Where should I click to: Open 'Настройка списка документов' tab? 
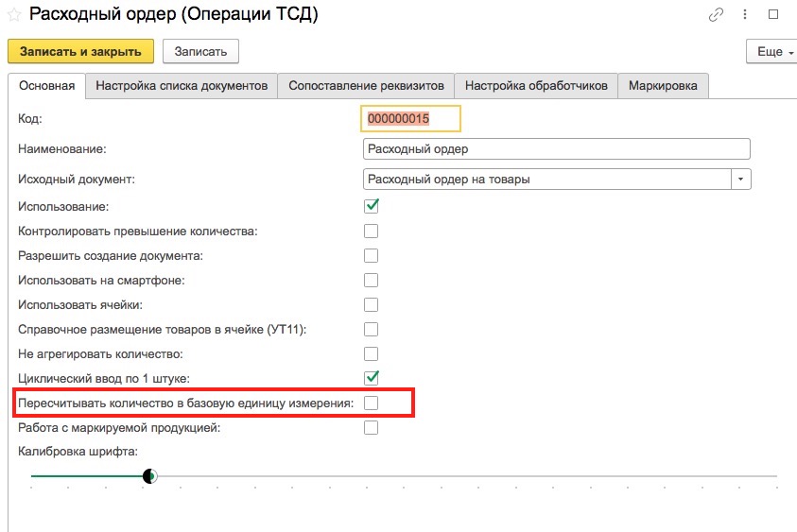click(182, 85)
